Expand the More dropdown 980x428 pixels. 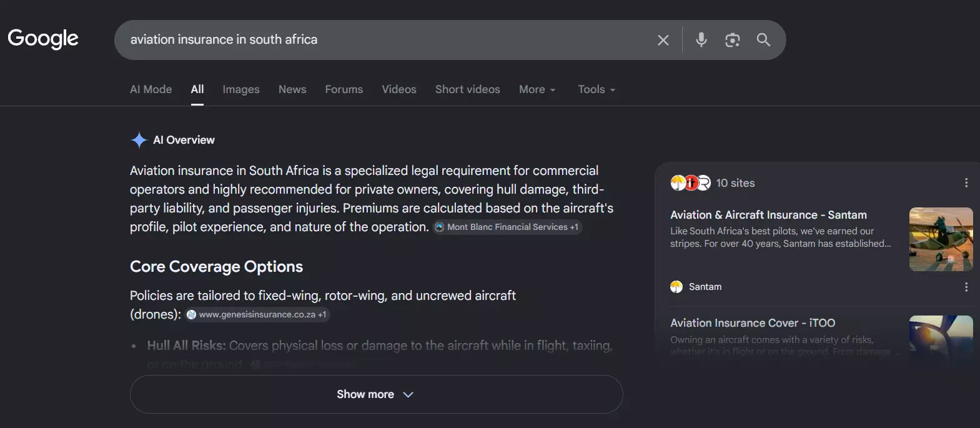point(537,89)
